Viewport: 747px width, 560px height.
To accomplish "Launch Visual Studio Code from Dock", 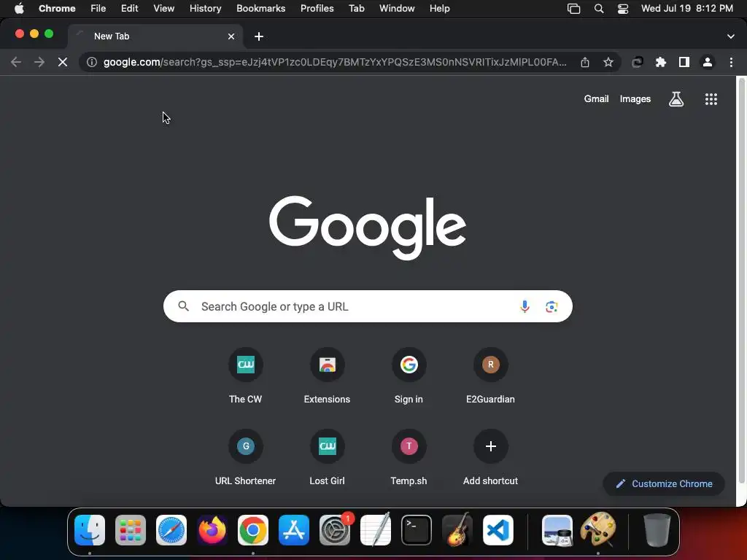I will pos(498,530).
